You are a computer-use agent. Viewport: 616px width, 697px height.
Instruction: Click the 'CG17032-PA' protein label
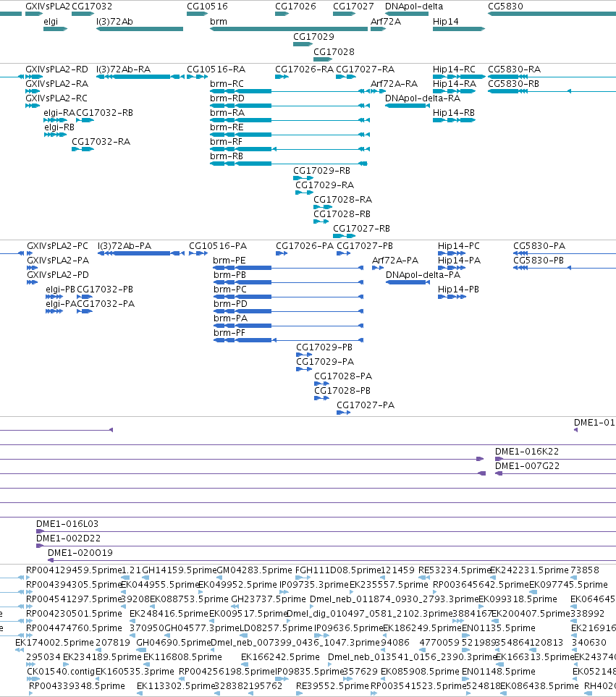point(106,304)
